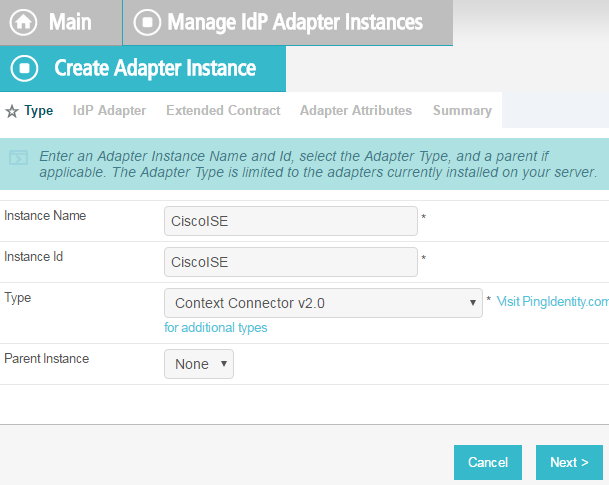
Task: Click the 'for additional types' link text
Action: tap(216, 328)
